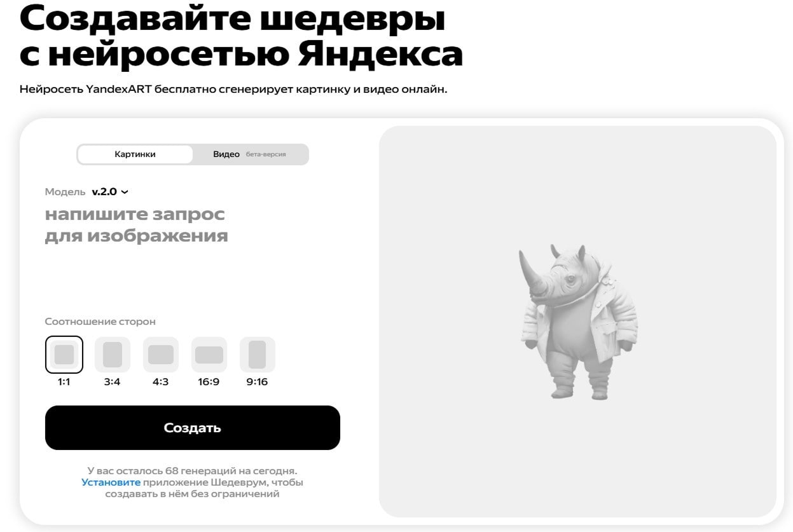This screenshot has width=793, height=532.
Task: Select the 1:1 square aspect ratio icon
Action: click(x=64, y=354)
